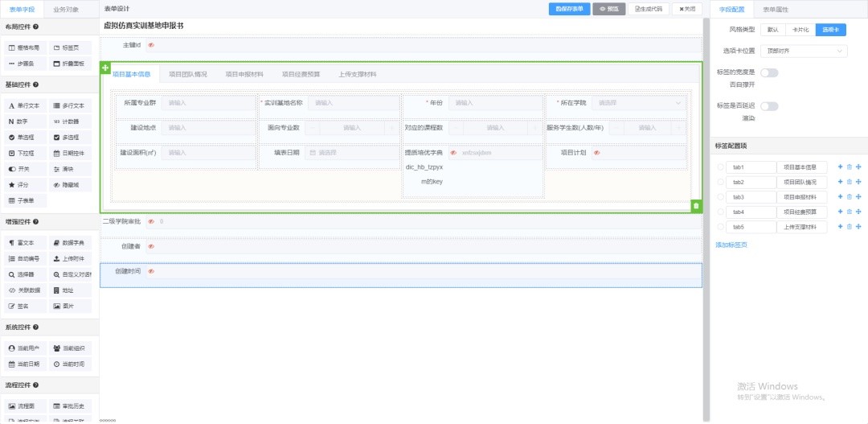Switch to the 项目团队情况 tab
This screenshot has width=868, height=424.
tap(187, 74)
